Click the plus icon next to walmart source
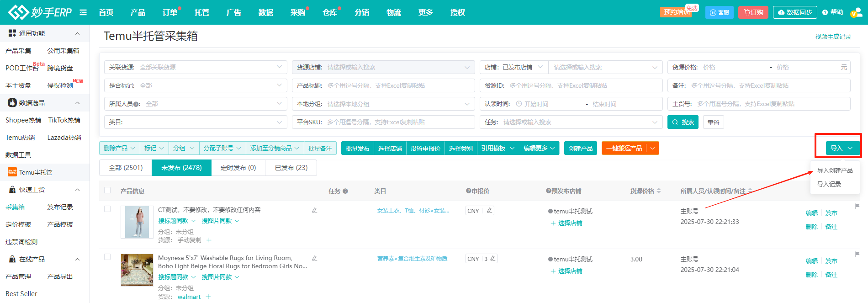This screenshot has height=303, width=868. (x=208, y=297)
